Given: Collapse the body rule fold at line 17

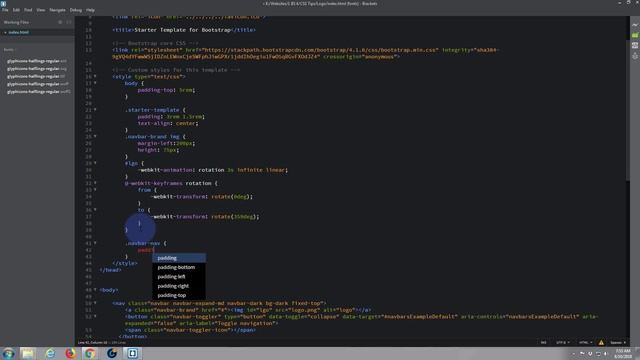Looking at the screenshot, I should coord(96,83).
